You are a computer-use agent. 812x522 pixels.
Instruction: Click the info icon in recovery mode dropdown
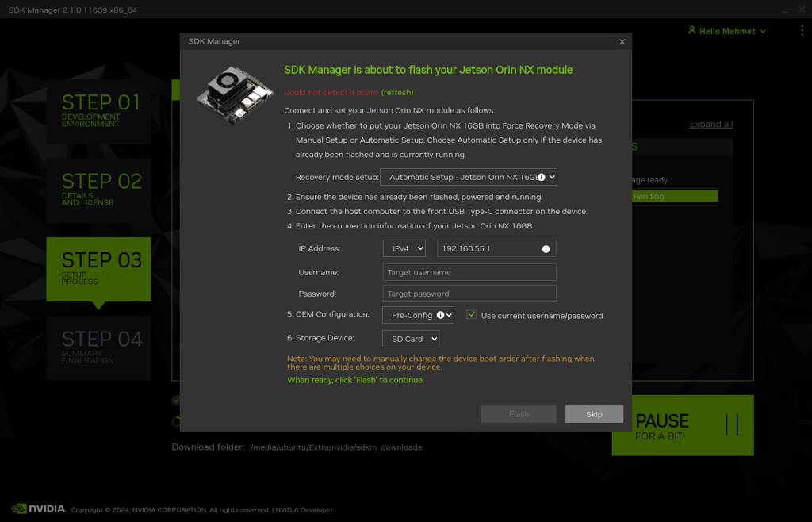click(541, 177)
